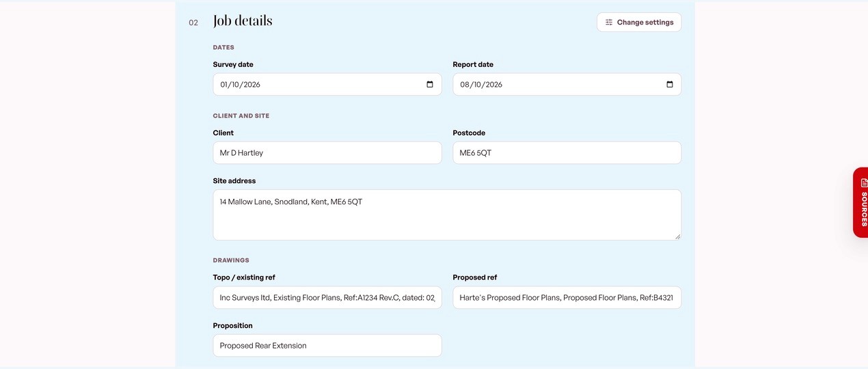Click the Survey date field label
The image size is (868, 369).
coord(233,64)
